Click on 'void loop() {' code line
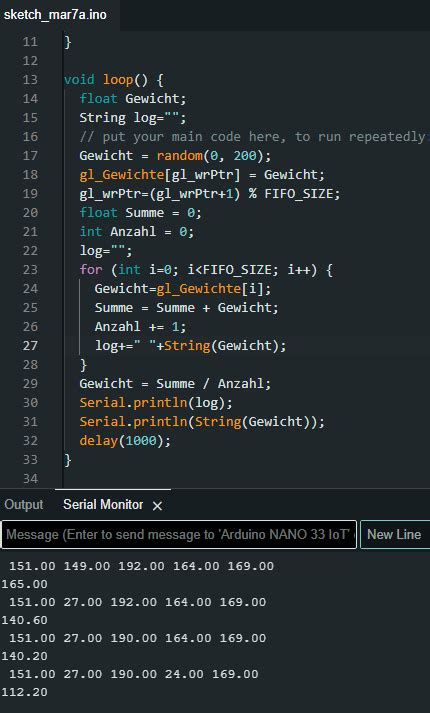Viewport: 430px width, 713px height. tap(113, 80)
